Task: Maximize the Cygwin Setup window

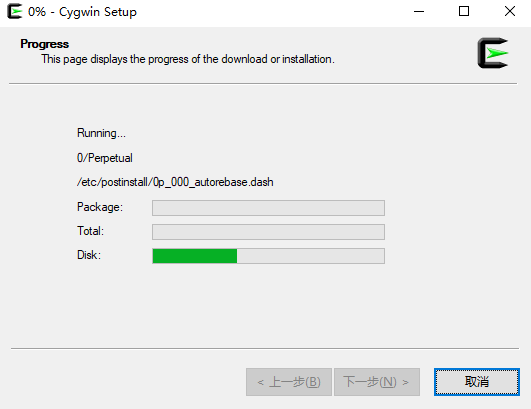Action: click(464, 12)
